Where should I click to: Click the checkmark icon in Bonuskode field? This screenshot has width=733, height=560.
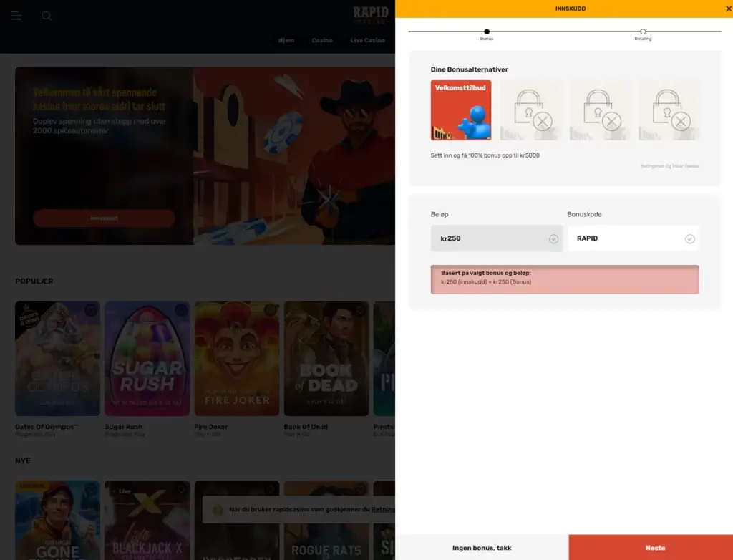[x=689, y=239]
